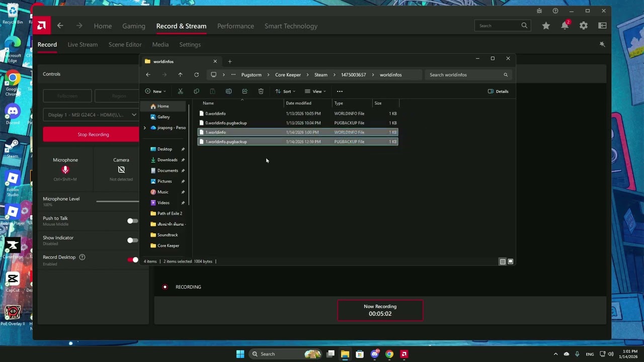
Task: Toggle Record Desktop switch
Action: pos(132,260)
